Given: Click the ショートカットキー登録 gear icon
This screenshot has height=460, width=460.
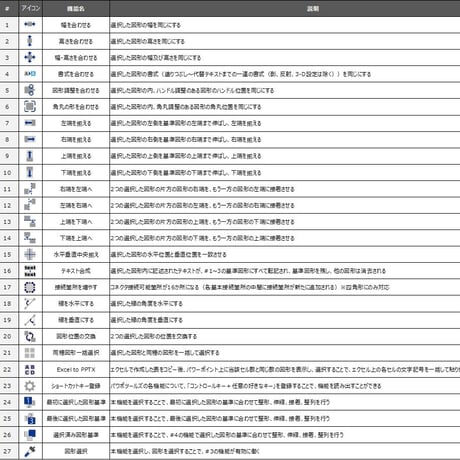Looking at the screenshot, I should tap(30, 386).
